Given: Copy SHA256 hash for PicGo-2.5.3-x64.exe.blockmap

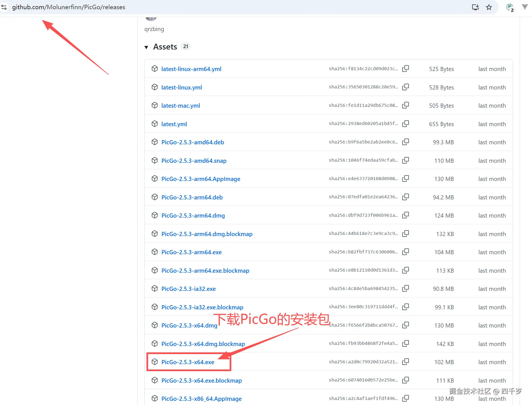Looking at the screenshot, I should [405, 380].
